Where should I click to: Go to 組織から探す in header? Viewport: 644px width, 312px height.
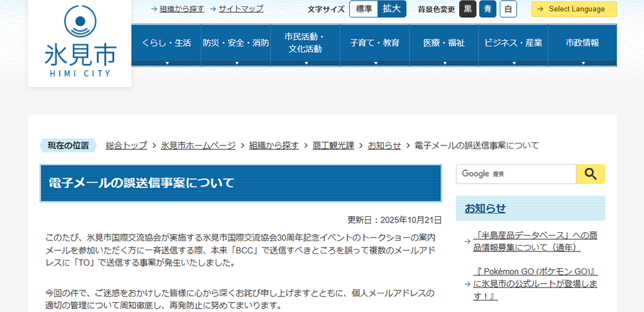tap(182, 9)
